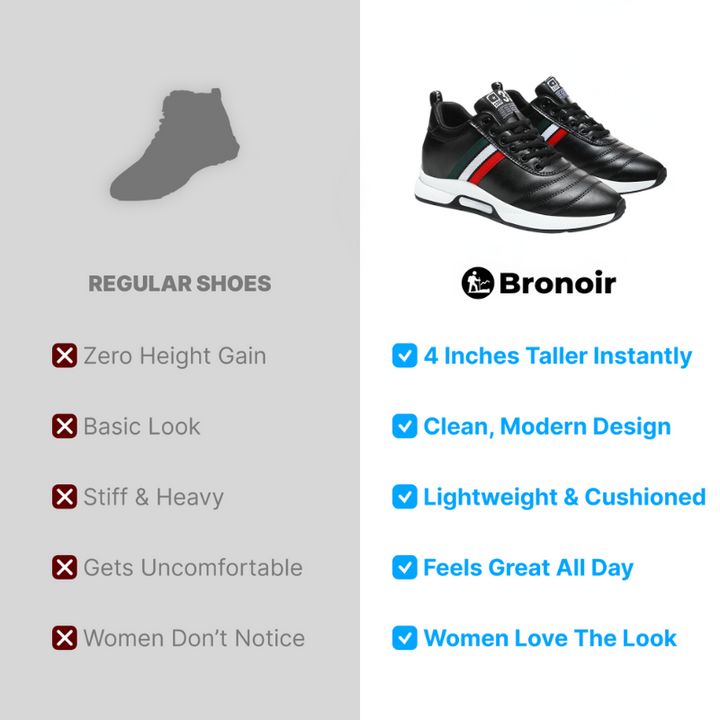Viewport: 720px width, 720px height.
Task: Click the Women Love The Look text
Action: pyautogui.click(x=550, y=638)
